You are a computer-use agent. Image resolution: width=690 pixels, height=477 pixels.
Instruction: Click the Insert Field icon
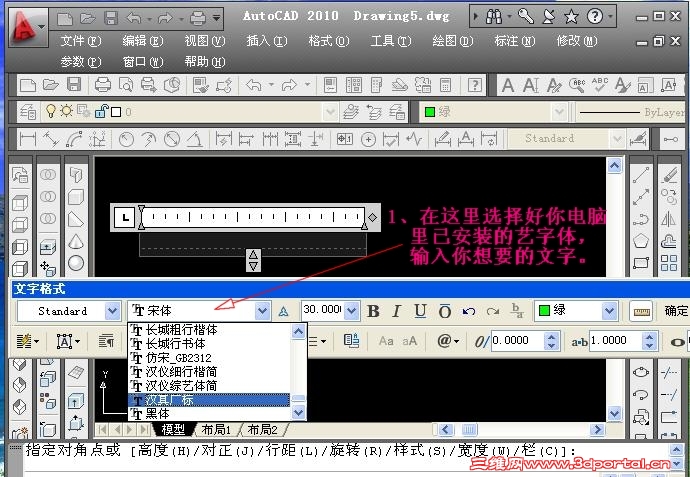[x=351, y=341]
